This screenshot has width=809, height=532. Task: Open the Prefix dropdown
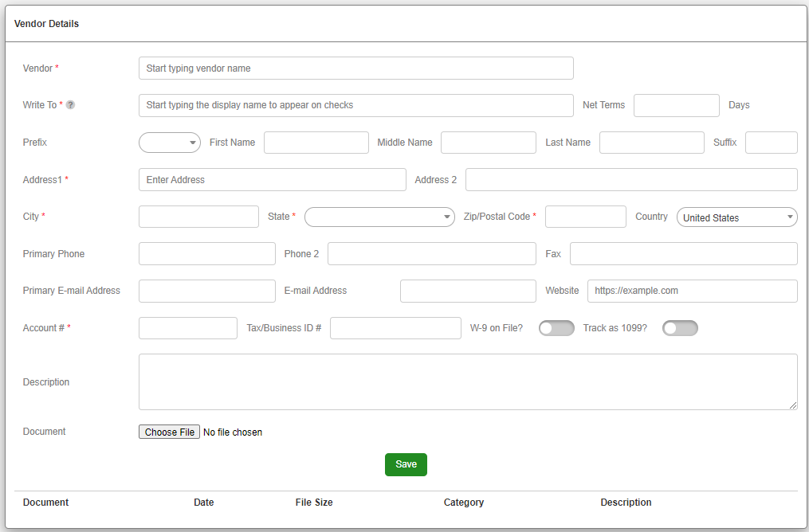point(170,143)
